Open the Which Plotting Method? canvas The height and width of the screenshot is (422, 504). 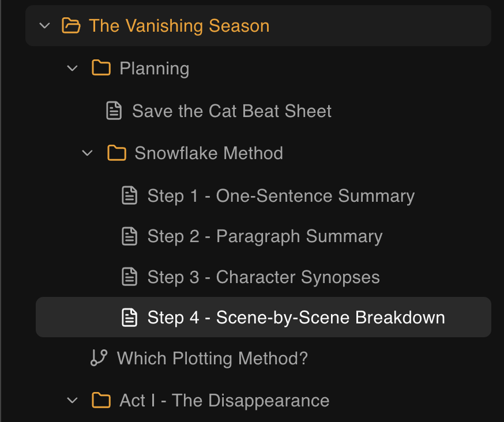(x=213, y=358)
